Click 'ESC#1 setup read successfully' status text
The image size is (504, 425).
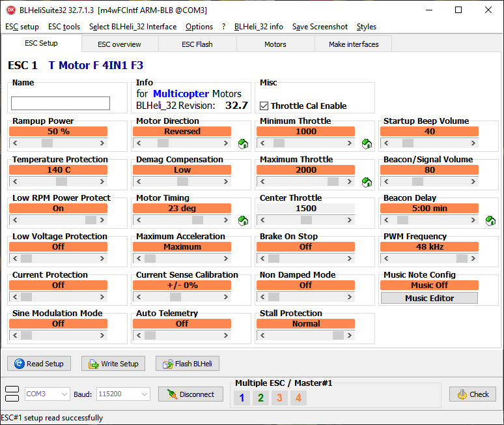[52, 418]
